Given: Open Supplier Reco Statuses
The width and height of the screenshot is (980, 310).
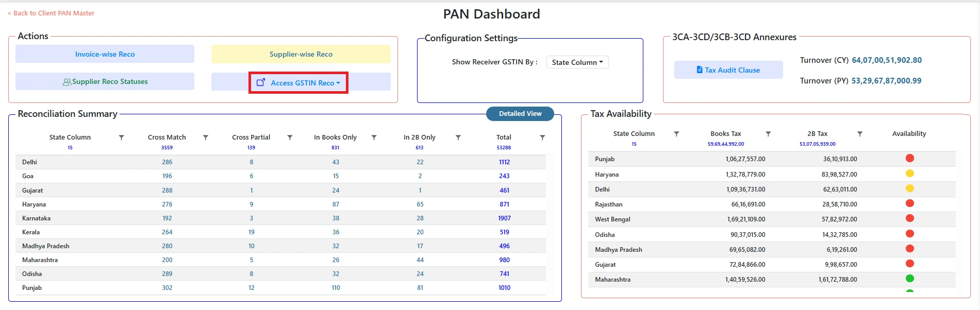Looking at the screenshot, I should tap(105, 81).
